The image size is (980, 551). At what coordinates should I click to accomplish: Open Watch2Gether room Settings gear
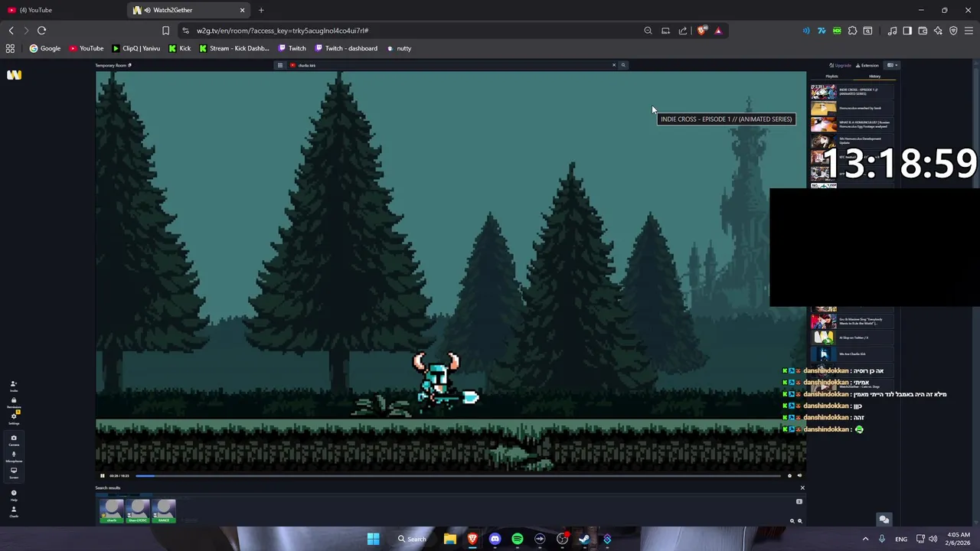13,419
